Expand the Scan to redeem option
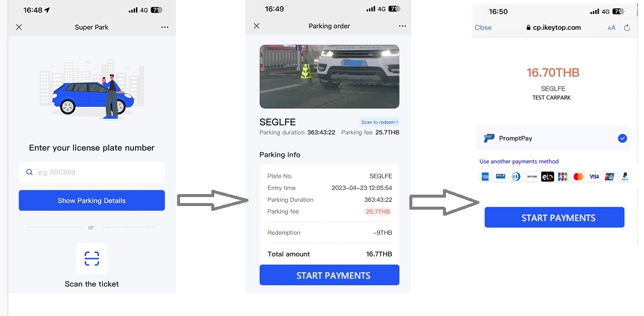The width and height of the screenshot is (644, 316). click(x=379, y=122)
